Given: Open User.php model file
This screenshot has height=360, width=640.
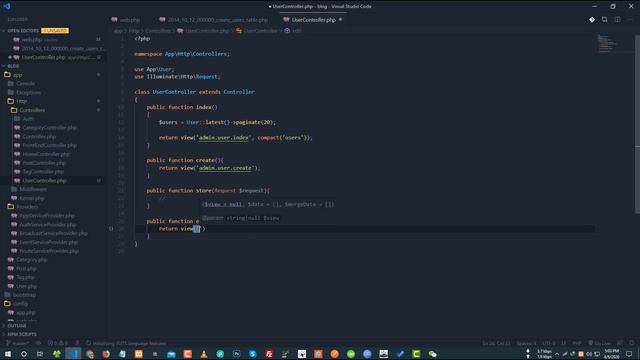Looking at the screenshot, I should click(22, 286).
